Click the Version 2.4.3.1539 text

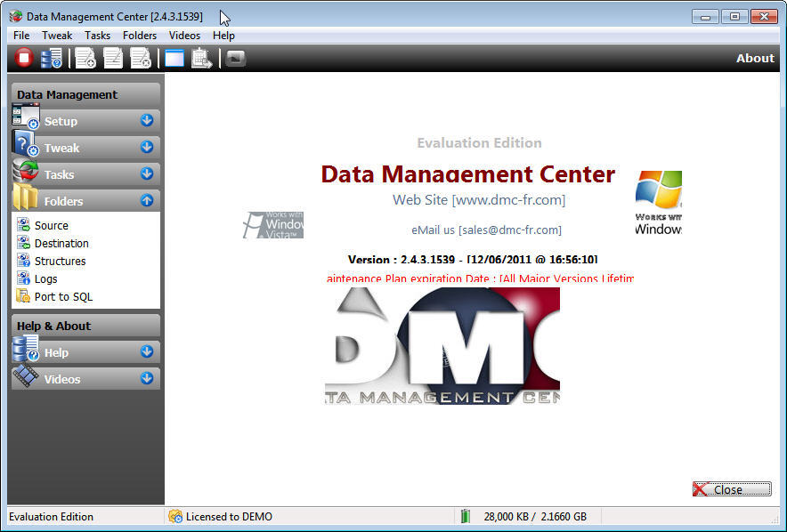tap(473, 260)
